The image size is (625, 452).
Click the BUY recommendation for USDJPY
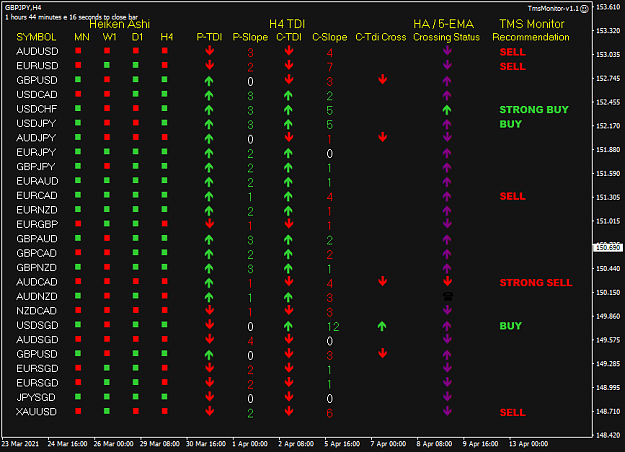pos(511,124)
